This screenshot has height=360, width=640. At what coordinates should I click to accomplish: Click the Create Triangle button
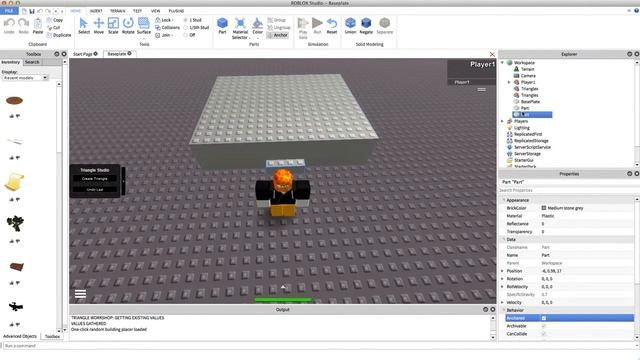(x=95, y=179)
